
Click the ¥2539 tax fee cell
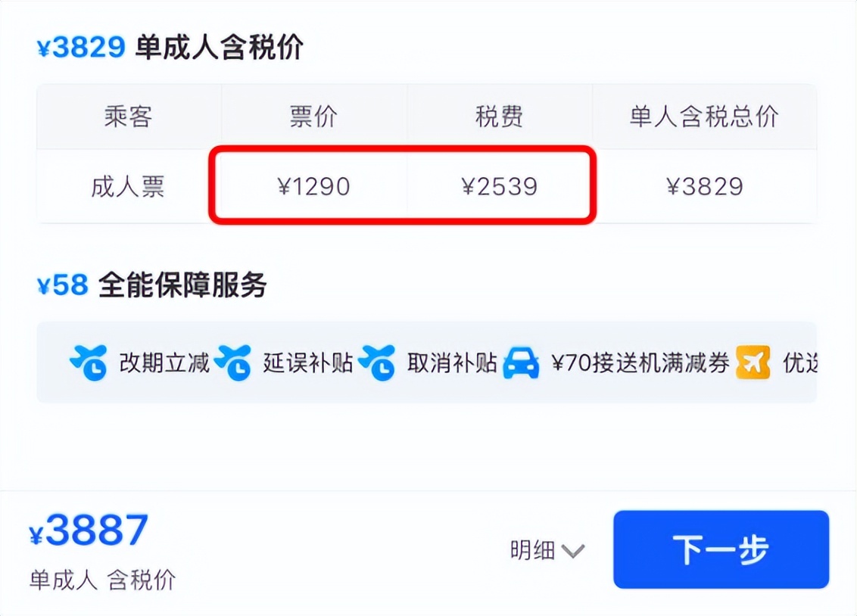pos(499,187)
